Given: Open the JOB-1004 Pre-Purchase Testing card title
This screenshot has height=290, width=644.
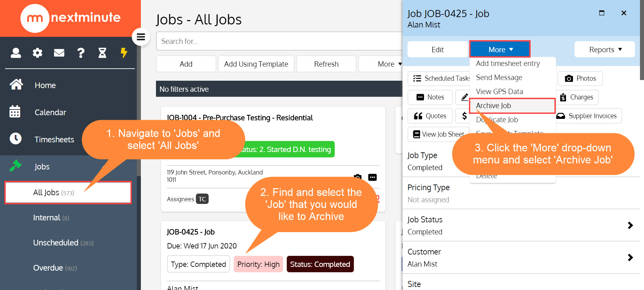Looking at the screenshot, I should 240,118.
